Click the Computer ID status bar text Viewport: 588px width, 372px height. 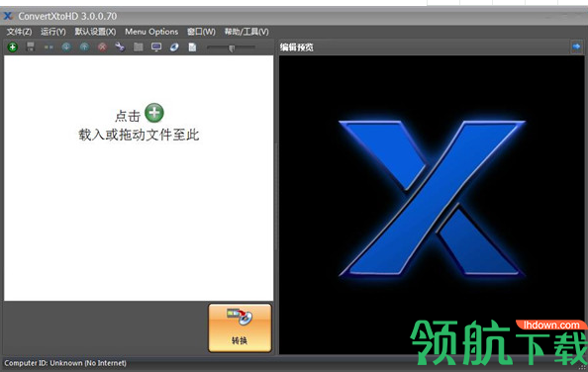click(65, 363)
